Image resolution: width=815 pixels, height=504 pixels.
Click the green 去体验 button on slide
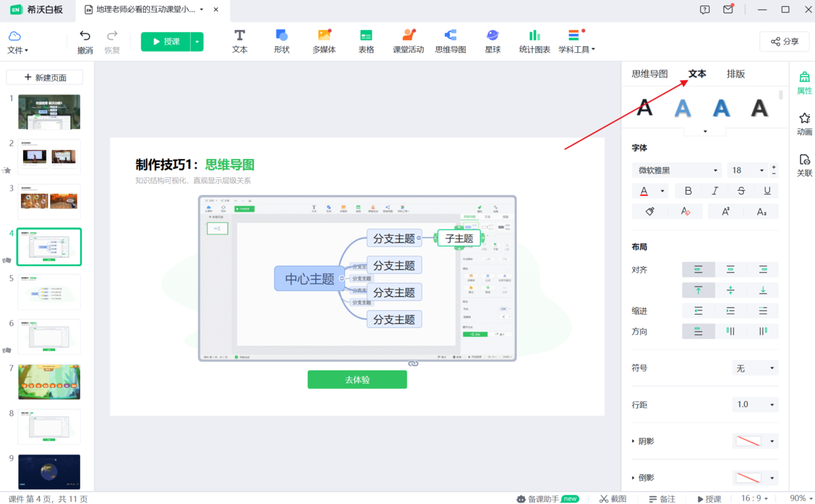pyautogui.click(x=357, y=380)
